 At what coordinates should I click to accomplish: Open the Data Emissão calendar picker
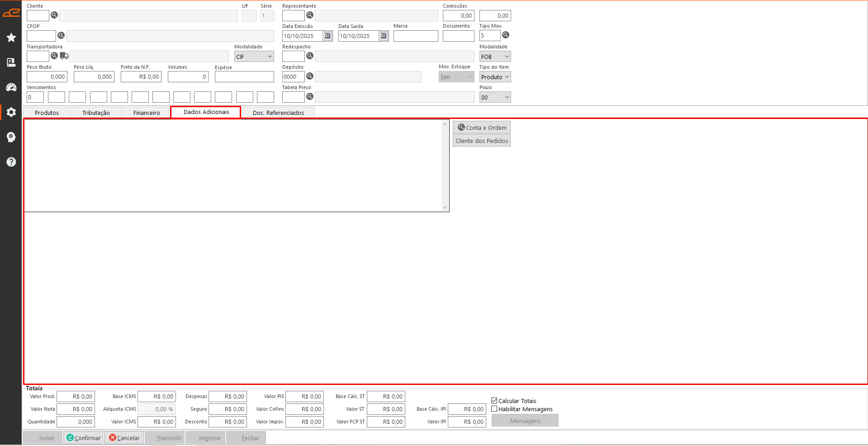tap(327, 36)
